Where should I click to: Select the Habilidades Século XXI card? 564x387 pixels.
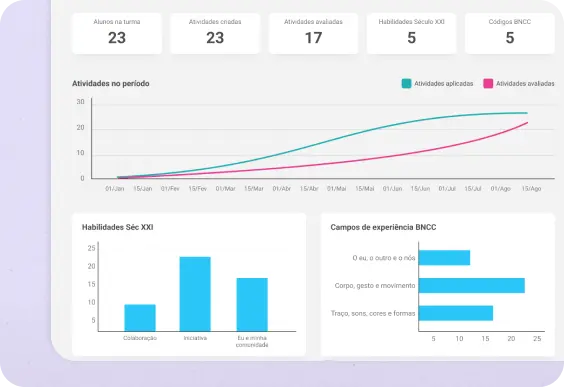coord(411,33)
